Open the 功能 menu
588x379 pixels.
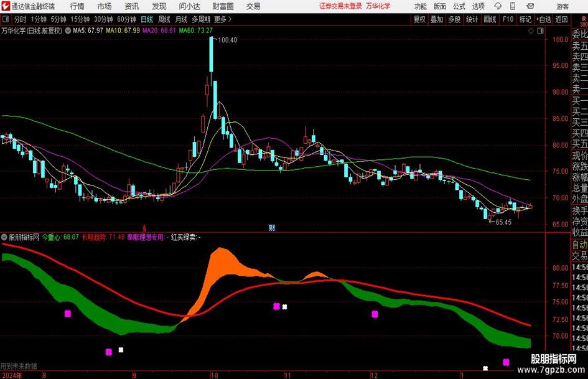click(x=421, y=6)
